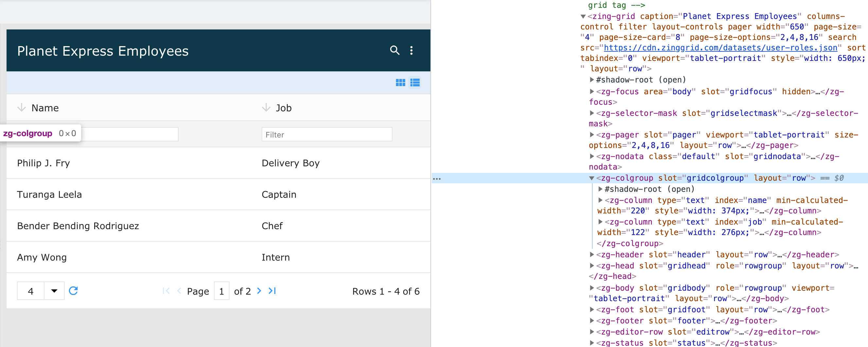
Task: Expand the zg-colgroup #shadow-root node
Action: click(600, 189)
